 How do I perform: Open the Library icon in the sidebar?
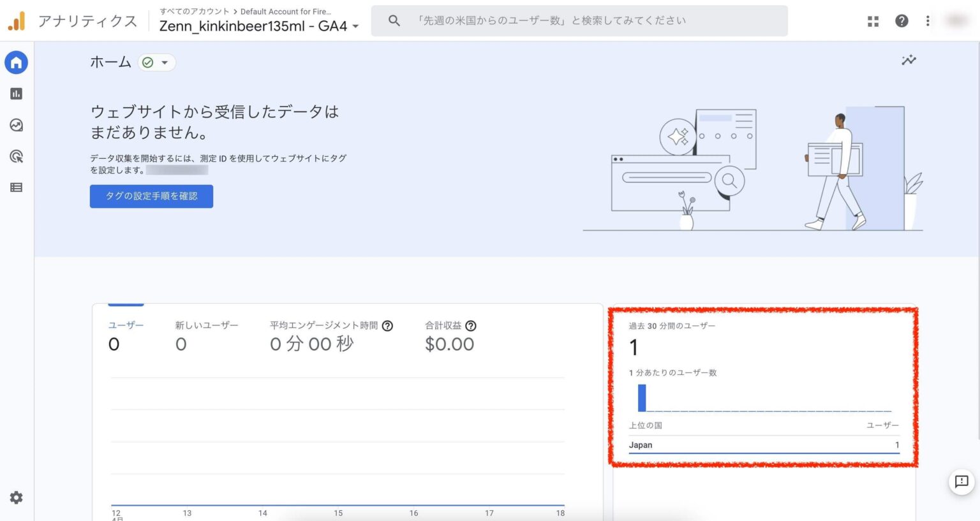[16, 187]
